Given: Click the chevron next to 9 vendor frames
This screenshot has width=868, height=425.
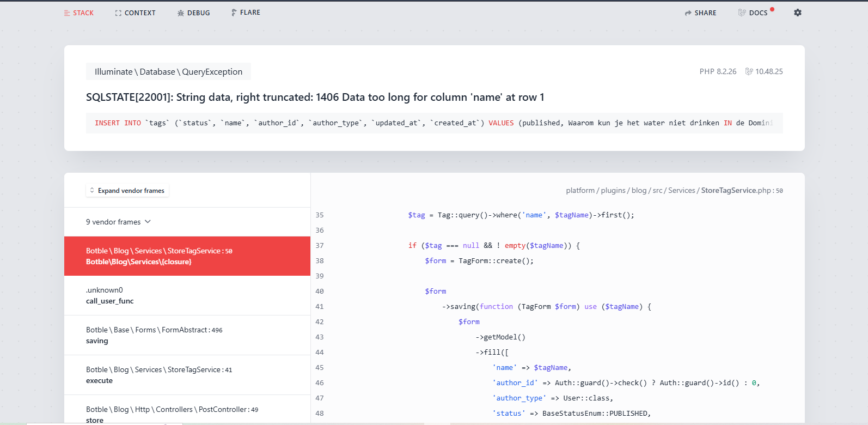Looking at the screenshot, I should (x=148, y=222).
